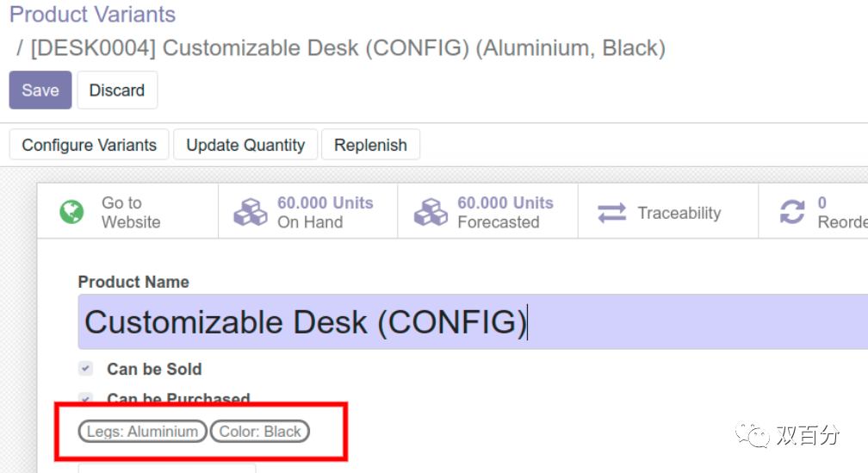
Task: Click the cubes icon beside On Hand
Action: (x=251, y=212)
